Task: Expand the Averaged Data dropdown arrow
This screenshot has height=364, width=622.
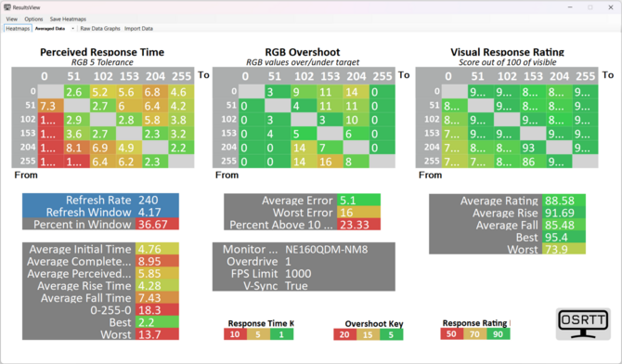Action: pos(72,29)
